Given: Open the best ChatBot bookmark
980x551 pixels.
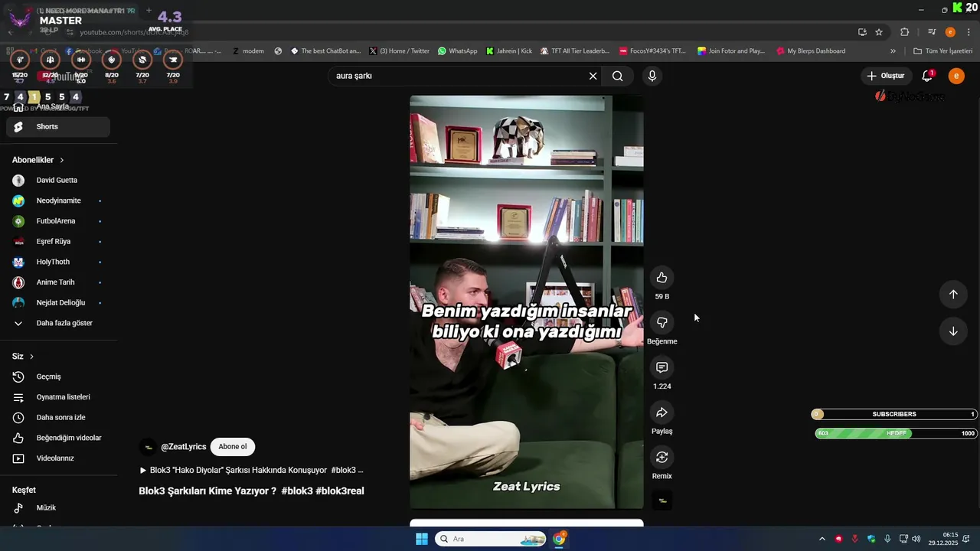Looking at the screenshot, I should tap(325, 51).
